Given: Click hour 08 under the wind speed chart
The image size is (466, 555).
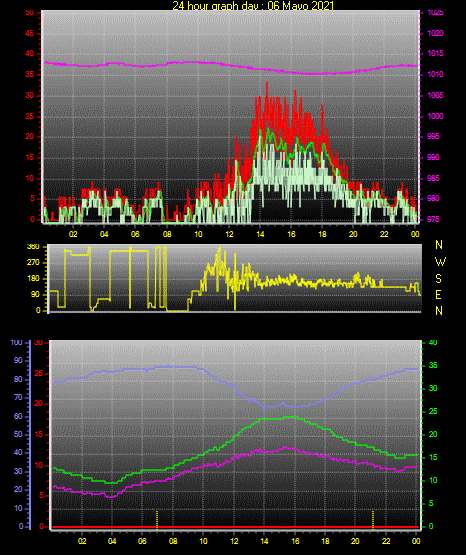Looking at the screenshot, I should tap(167, 234).
